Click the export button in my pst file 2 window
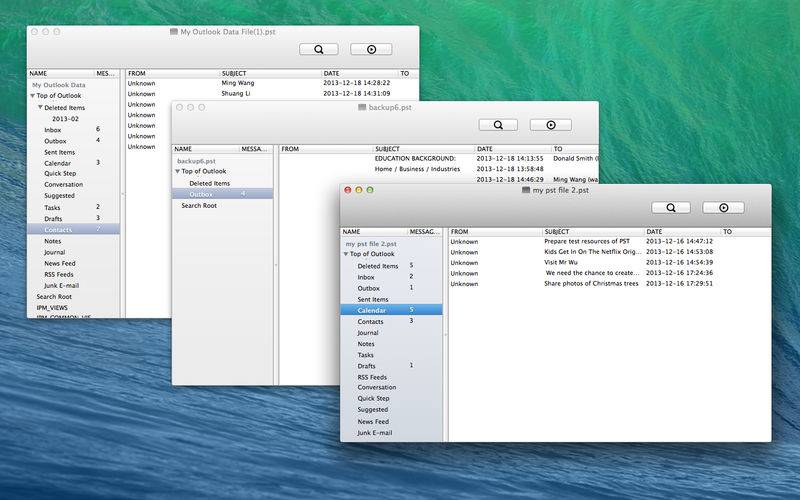Screen dimensions: 800x500 [723, 208]
